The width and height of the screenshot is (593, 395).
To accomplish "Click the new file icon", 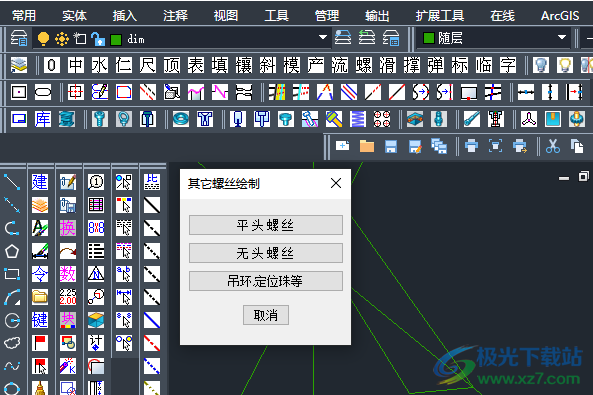I will [343, 146].
